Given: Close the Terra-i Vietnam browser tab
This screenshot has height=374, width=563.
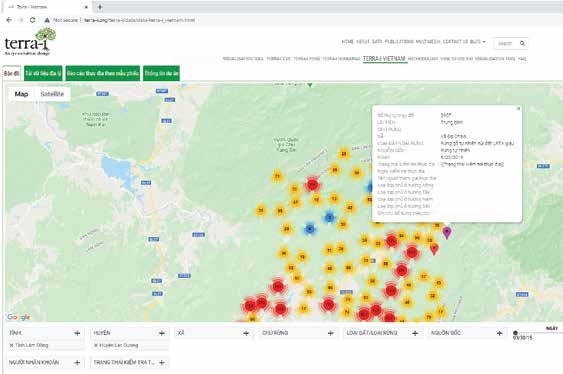Looking at the screenshot, I should pos(86,7).
